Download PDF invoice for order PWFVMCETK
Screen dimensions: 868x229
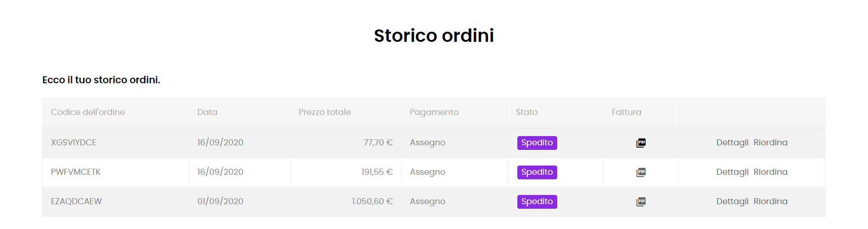641,172
